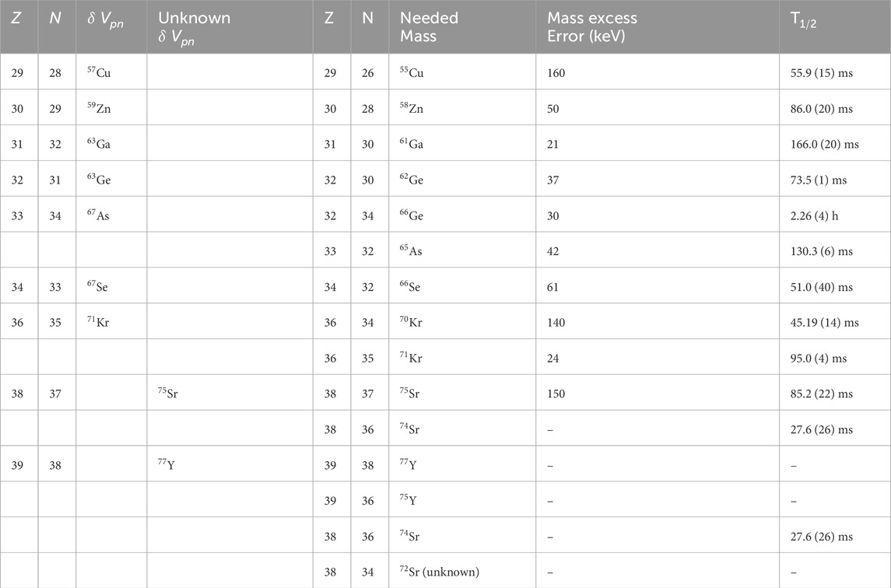The image size is (891, 588).
Task: Select the "Mass excess Error (keV)" header
Action: point(591,26)
